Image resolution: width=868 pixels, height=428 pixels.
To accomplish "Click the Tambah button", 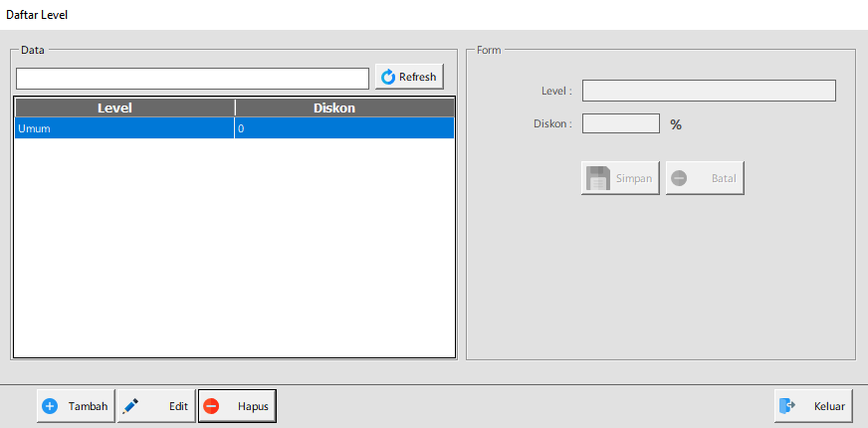I will [x=76, y=406].
